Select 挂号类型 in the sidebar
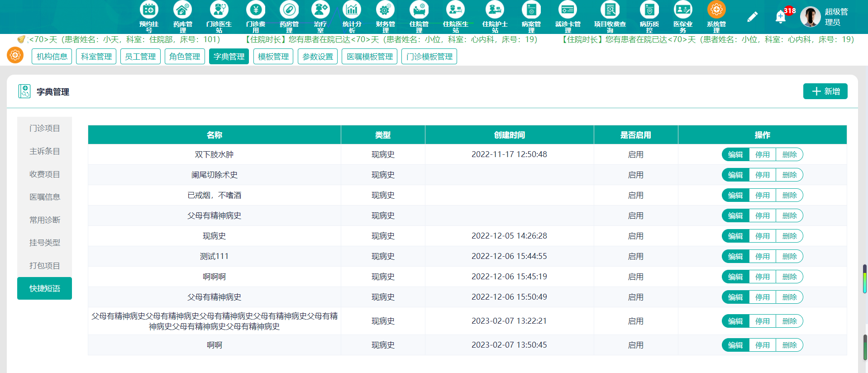This screenshot has height=373, width=868. pos(44,243)
